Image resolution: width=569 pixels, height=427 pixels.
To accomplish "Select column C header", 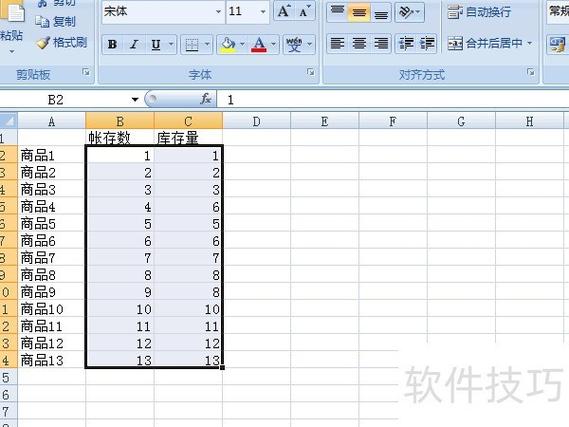I will tap(188, 121).
